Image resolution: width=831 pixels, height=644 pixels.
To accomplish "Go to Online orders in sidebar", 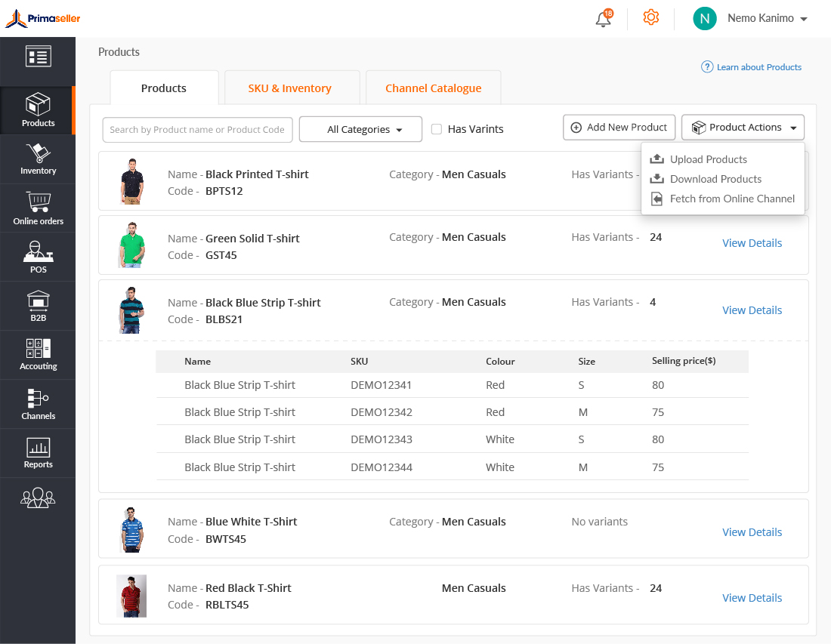I will click(38, 208).
